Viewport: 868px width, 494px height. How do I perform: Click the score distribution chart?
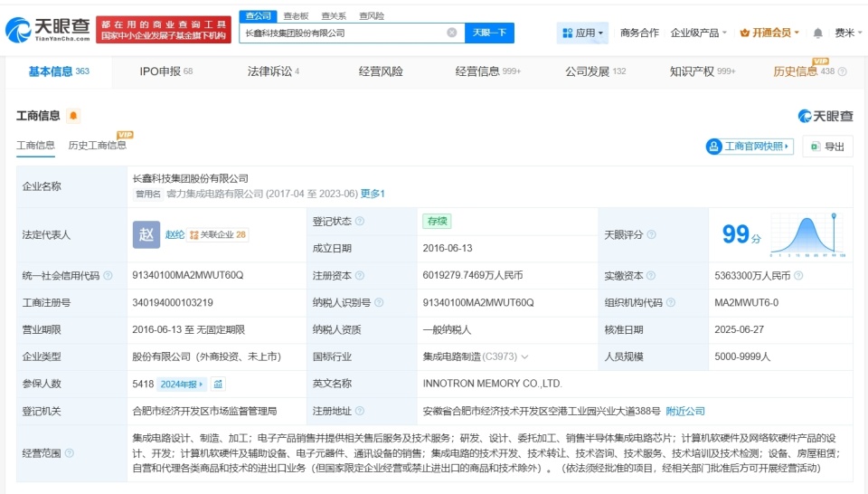click(x=807, y=235)
